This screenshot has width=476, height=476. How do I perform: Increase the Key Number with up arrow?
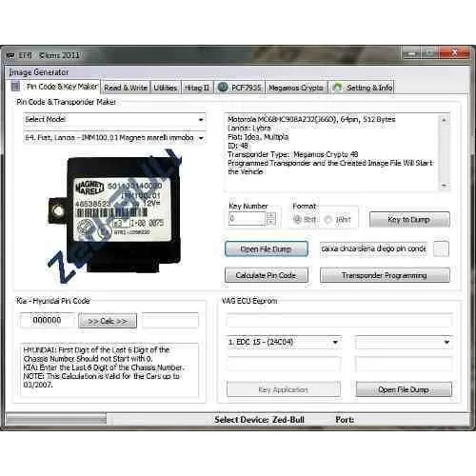click(270, 215)
